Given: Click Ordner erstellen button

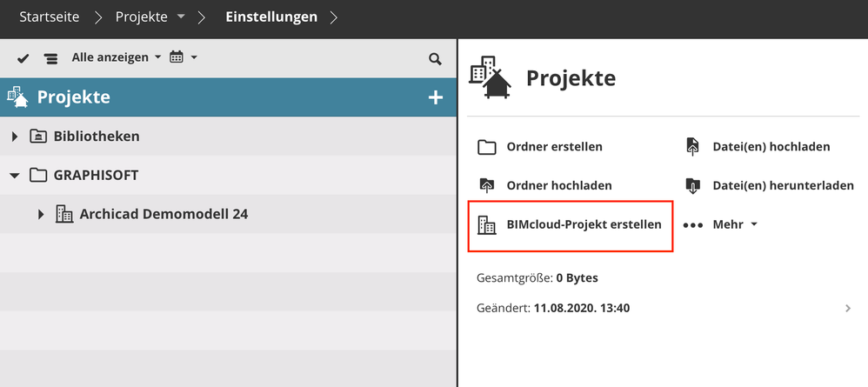Looking at the screenshot, I should (x=540, y=147).
